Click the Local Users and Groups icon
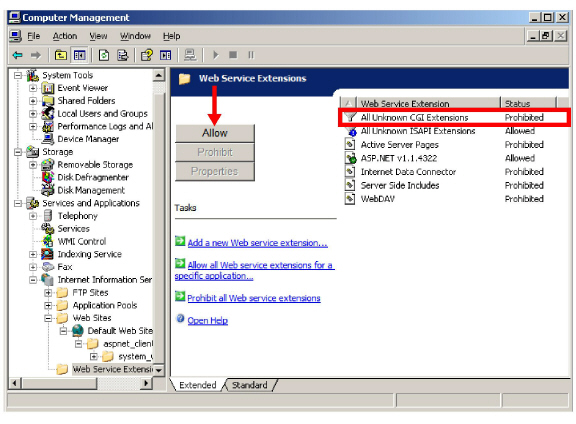This screenshot has height=424, width=576. [48, 114]
